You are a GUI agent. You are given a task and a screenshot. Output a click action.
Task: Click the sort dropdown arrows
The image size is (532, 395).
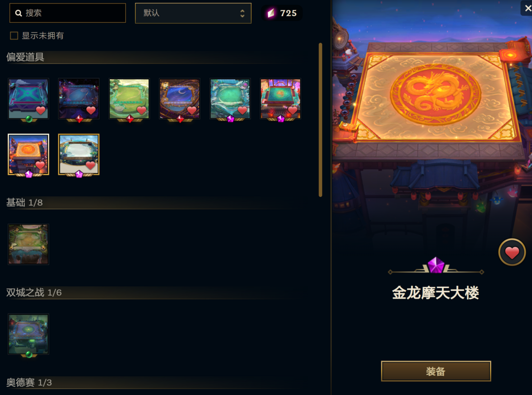coord(242,13)
